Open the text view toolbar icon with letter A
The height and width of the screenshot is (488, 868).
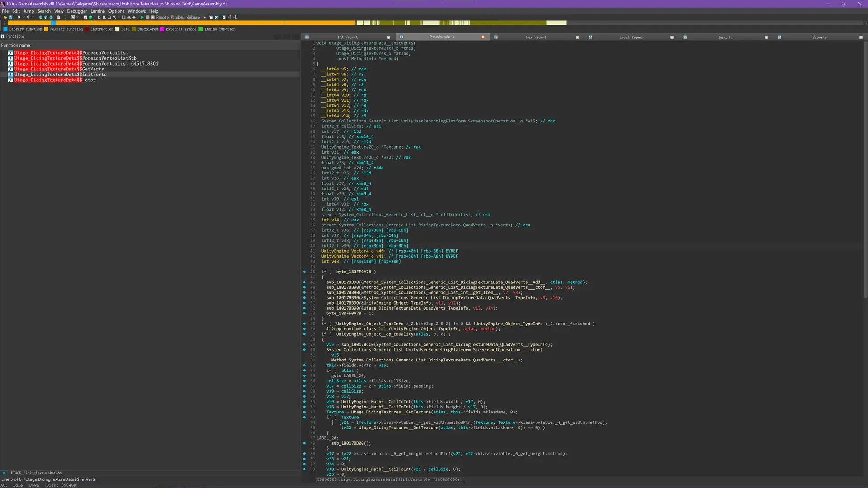point(72,17)
